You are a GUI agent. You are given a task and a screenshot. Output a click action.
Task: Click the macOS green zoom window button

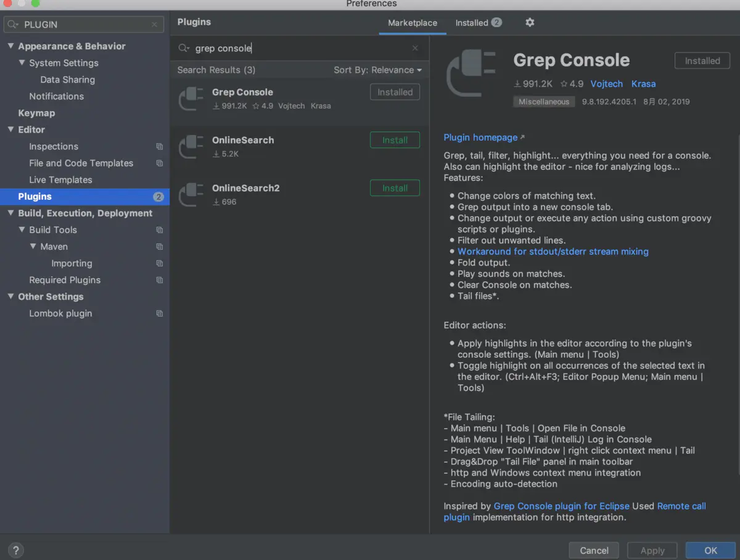[35, 3]
